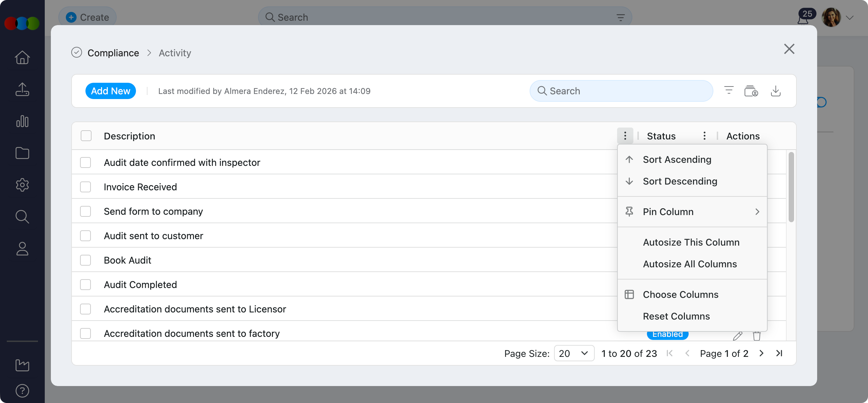The width and height of the screenshot is (868, 403).
Task: Tick the select-all checkbox in the header
Action: (85, 135)
